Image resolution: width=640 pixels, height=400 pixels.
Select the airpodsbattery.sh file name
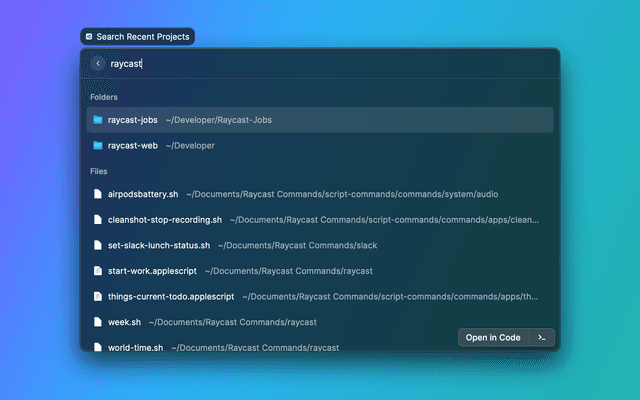click(143, 194)
